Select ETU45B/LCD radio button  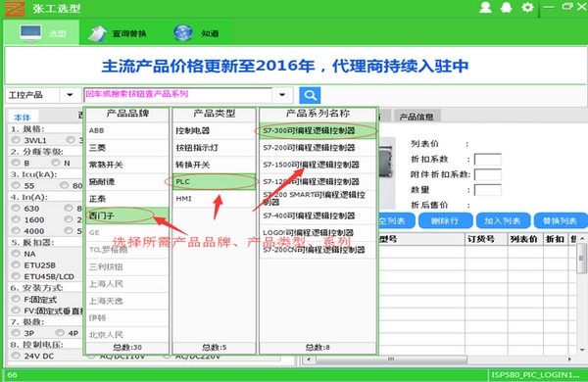[x=16, y=276]
